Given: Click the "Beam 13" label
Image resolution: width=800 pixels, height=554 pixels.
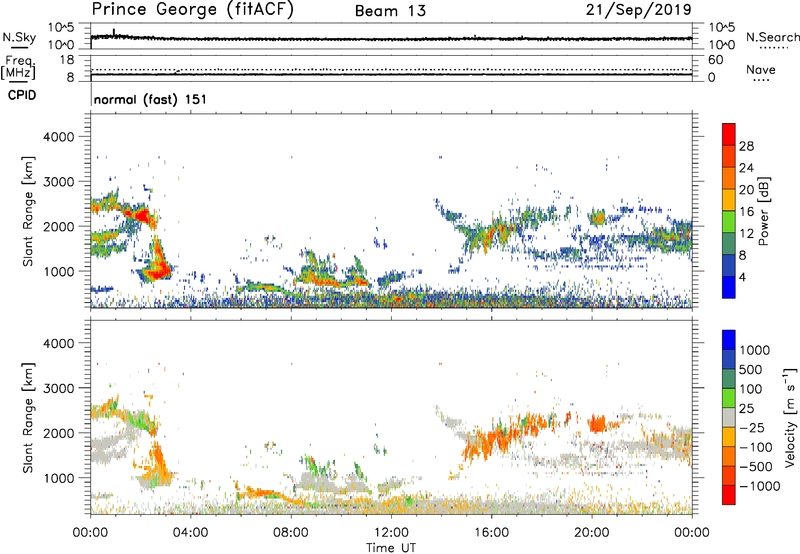Looking at the screenshot, I should (x=390, y=11).
